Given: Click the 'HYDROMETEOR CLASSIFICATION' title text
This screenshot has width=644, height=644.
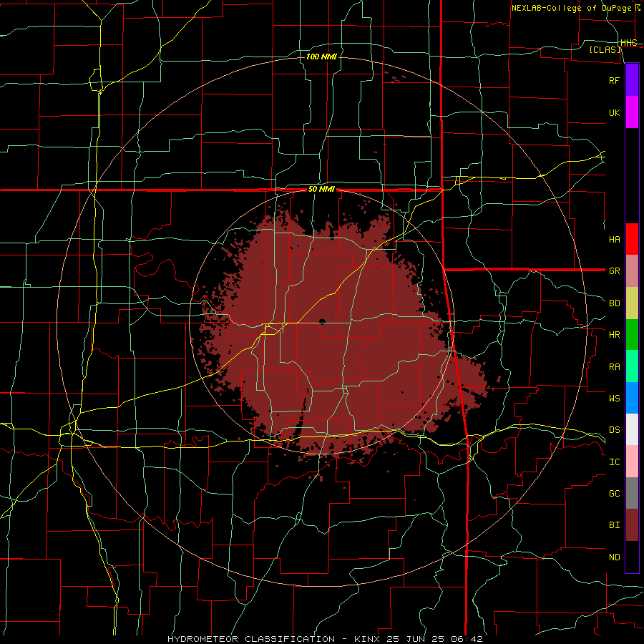Looking at the screenshot, I should tap(251, 639).
